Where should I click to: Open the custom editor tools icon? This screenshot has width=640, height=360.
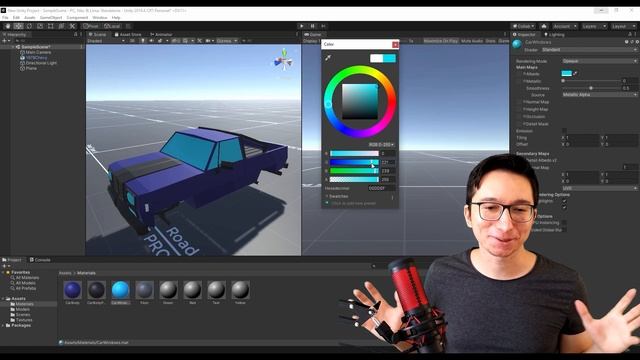click(72, 26)
